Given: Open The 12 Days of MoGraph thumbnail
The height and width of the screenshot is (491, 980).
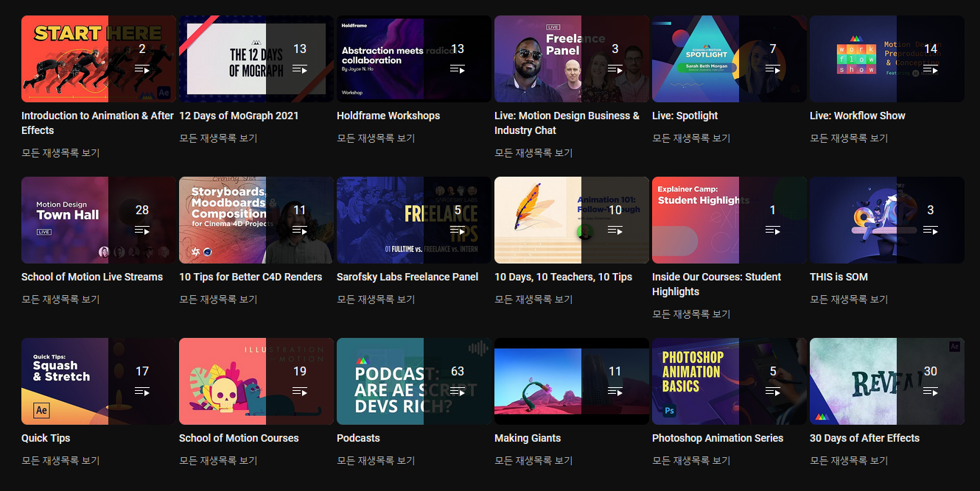Looking at the screenshot, I should [256, 59].
